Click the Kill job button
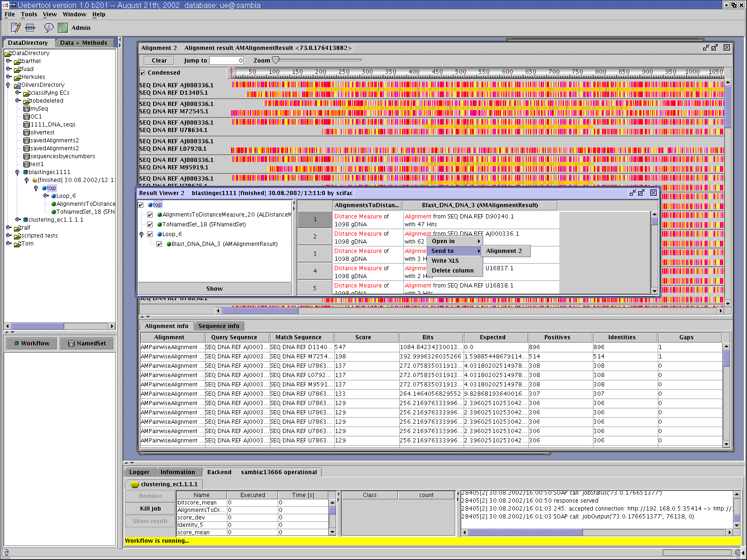 [x=150, y=509]
